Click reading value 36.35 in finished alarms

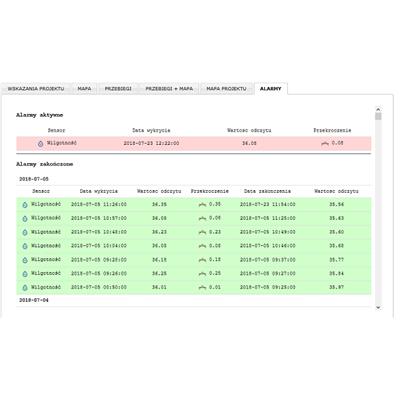[x=159, y=204]
